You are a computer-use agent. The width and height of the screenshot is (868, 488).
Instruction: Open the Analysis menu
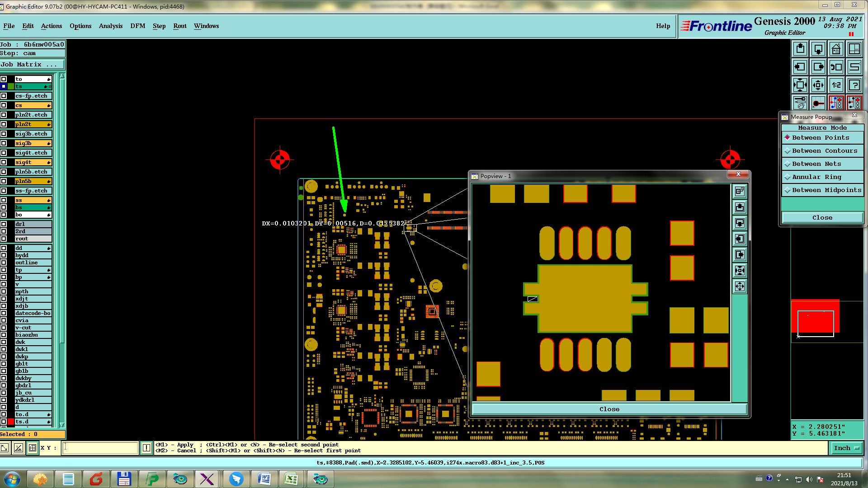point(110,26)
